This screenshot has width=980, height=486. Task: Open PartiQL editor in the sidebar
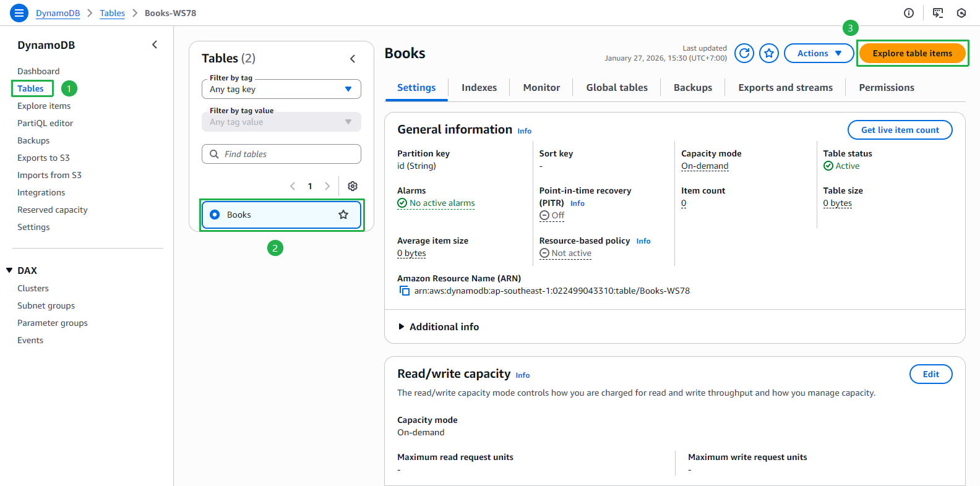click(x=45, y=123)
